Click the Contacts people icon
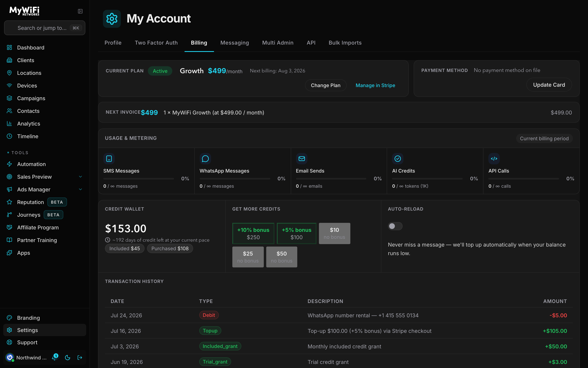 pos(9,111)
